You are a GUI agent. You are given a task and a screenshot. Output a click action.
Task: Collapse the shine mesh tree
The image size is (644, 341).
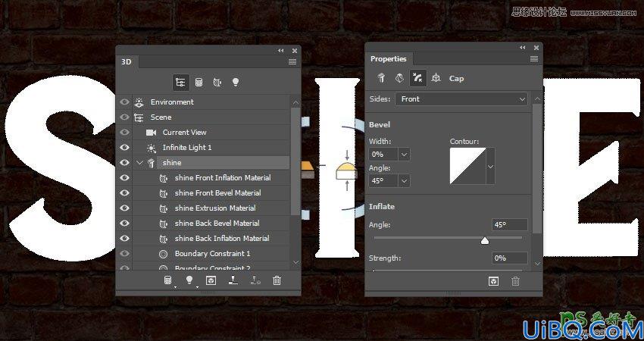pyautogui.click(x=139, y=163)
